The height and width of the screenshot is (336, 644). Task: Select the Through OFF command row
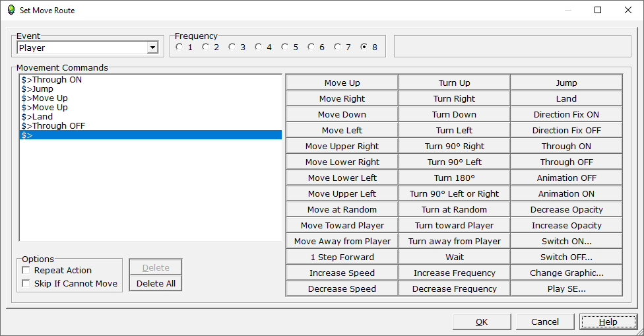click(150, 125)
